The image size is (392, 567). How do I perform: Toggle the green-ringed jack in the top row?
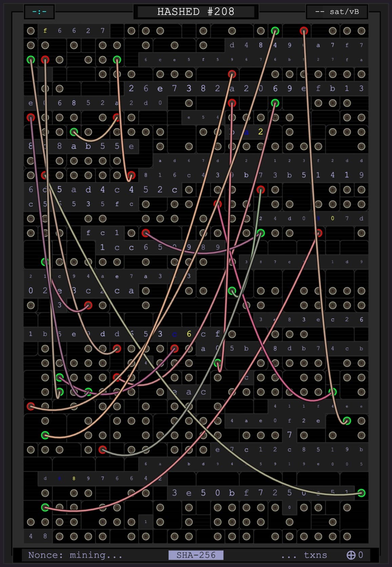275,31
